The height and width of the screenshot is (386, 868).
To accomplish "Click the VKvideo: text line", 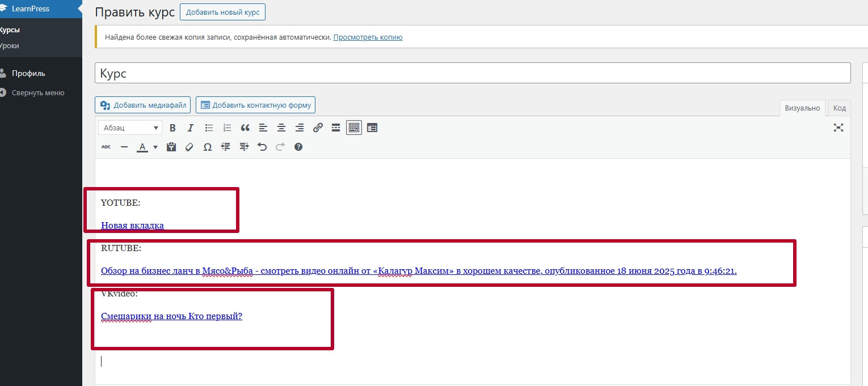I will [119, 294].
